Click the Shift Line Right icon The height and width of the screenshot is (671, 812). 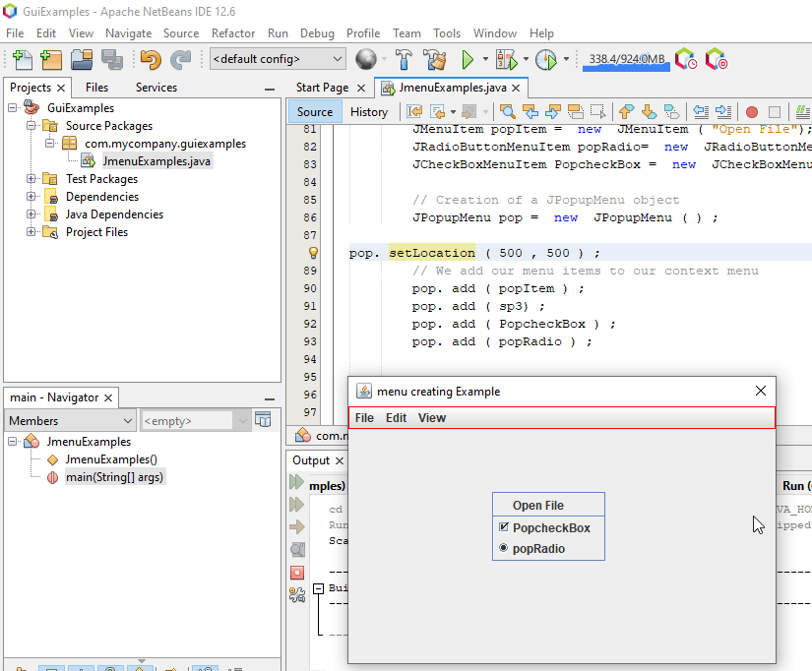tap(723, 111)
